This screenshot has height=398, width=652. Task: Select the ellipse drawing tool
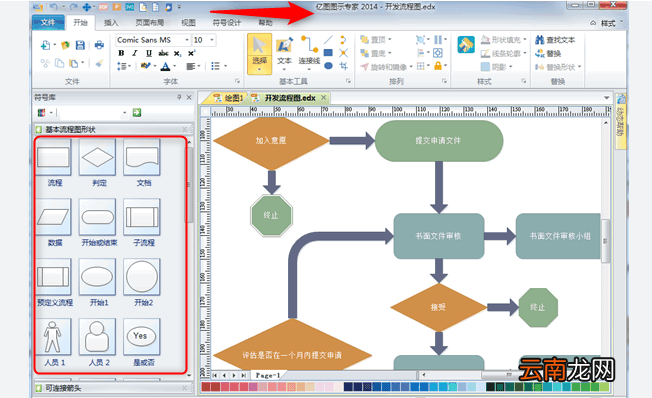tap(328, 66)
